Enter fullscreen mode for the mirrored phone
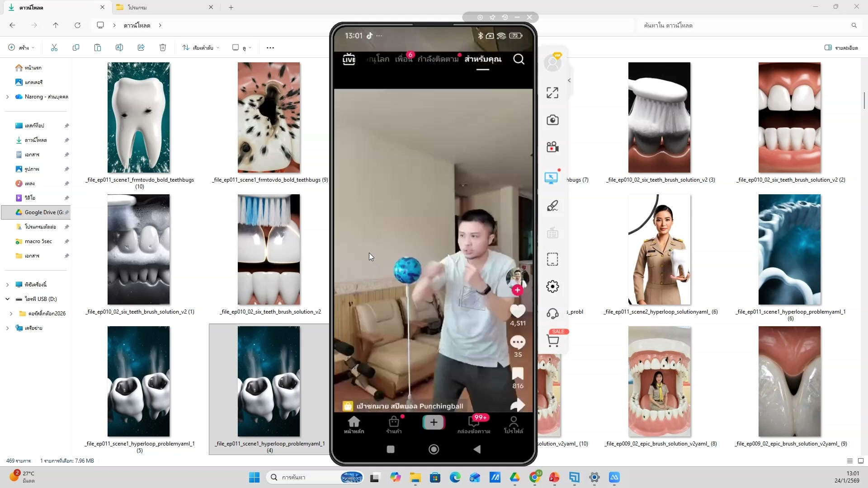Image resolution: width=868 pixels, height=488 pixels. point(552,92)
